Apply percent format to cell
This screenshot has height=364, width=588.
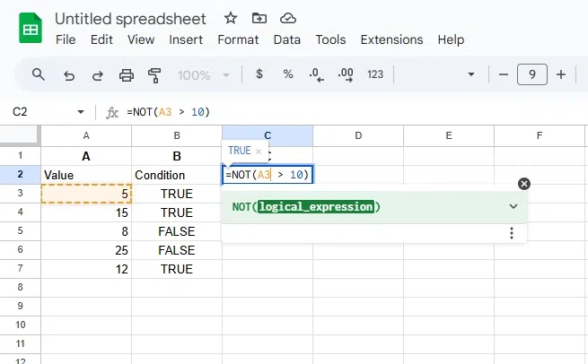point(288,74)
